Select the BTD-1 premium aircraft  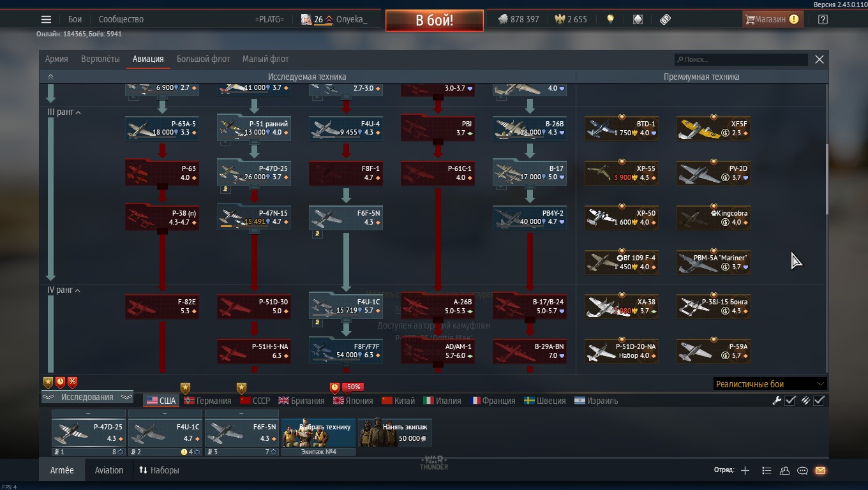[622, 128]
